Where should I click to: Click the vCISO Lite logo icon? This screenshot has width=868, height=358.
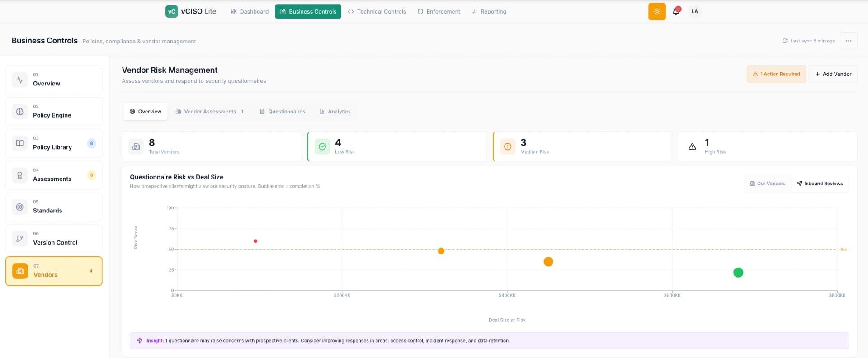click(x=171, y=11)
